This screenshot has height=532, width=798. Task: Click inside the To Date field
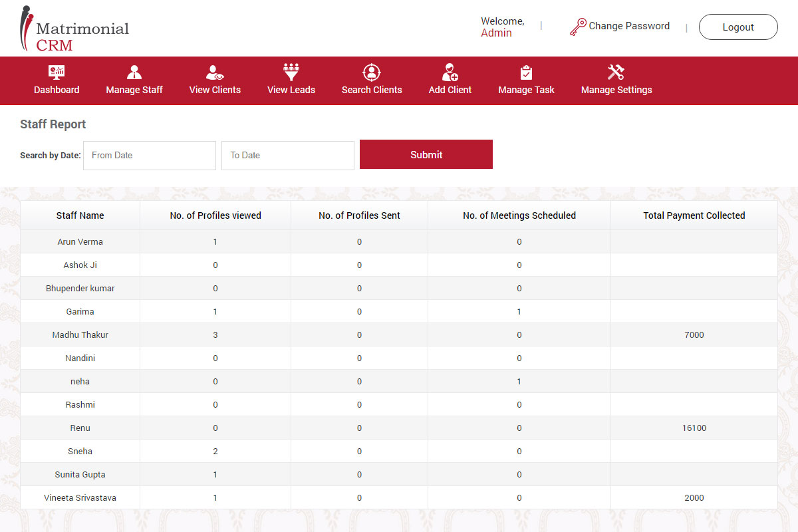(x=287, y=155)
